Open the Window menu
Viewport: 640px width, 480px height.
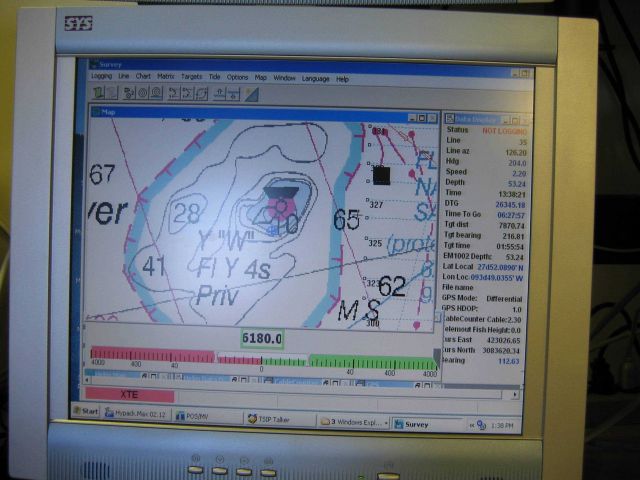pos(284,78)
